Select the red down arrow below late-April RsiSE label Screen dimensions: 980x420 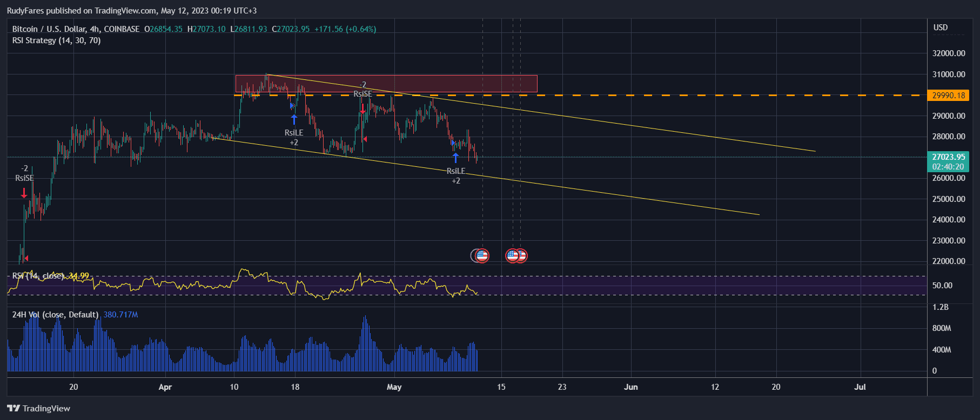[x=363, y=109]
